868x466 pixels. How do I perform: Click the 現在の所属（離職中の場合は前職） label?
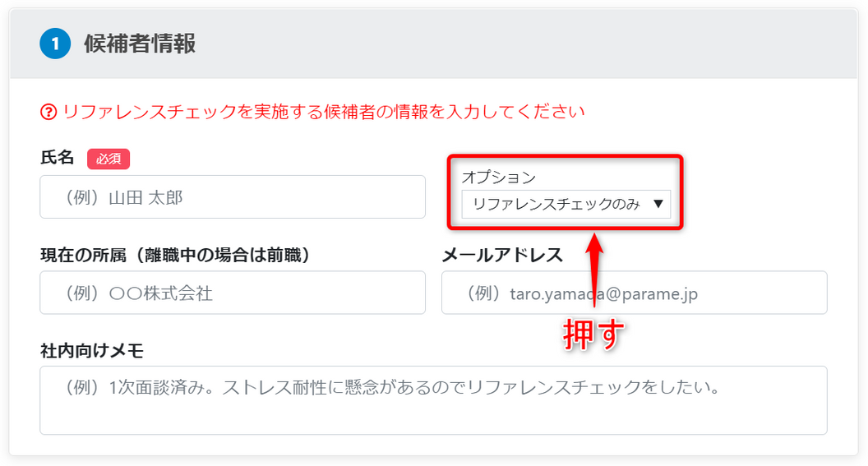click(176, 255)
